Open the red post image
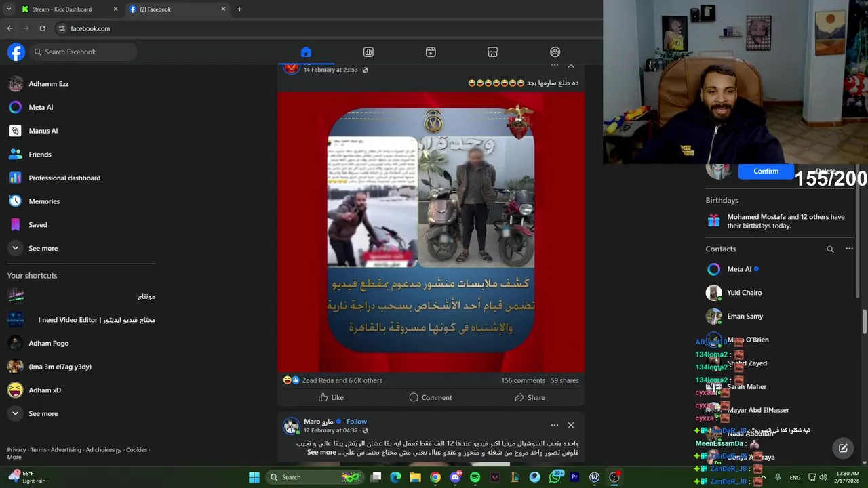Viewport: 868px width, 488px height. [431, 232]
